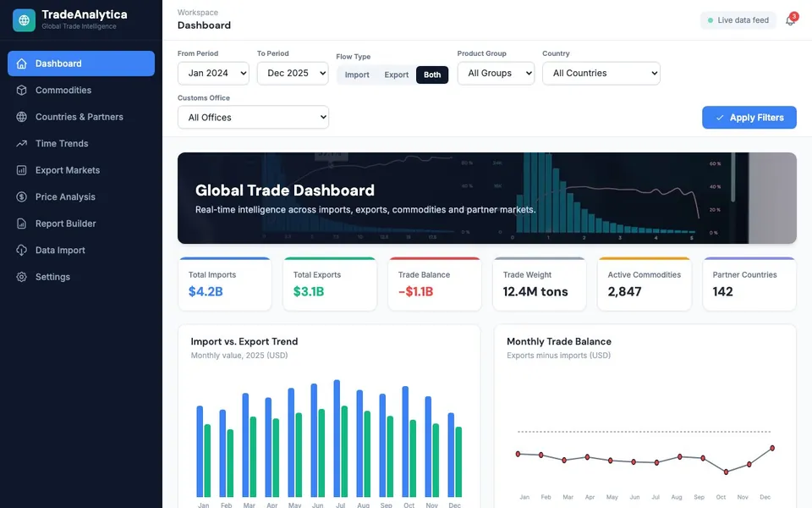Click the Total Exports card
The height and width of the screenshot is (508, 812).
pyautogui.click(x=330, y=284)
